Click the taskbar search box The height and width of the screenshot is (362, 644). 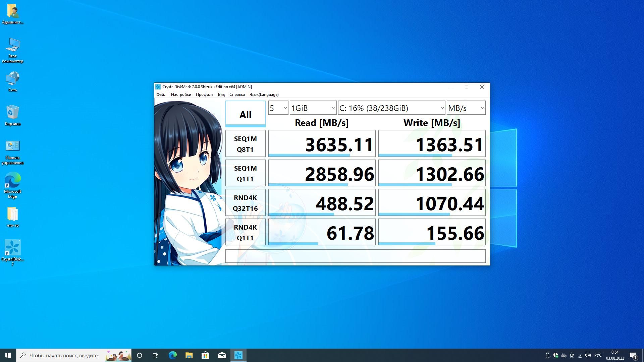pos(74,355)
